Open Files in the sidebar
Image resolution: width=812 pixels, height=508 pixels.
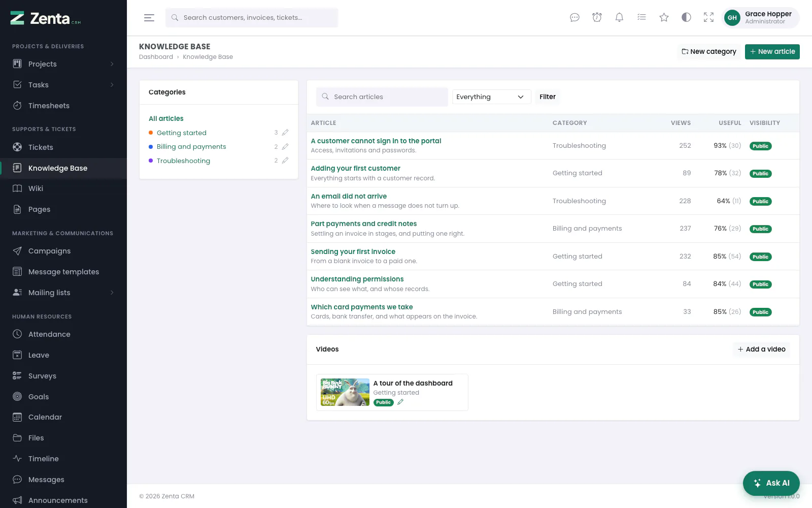point(63,438)
